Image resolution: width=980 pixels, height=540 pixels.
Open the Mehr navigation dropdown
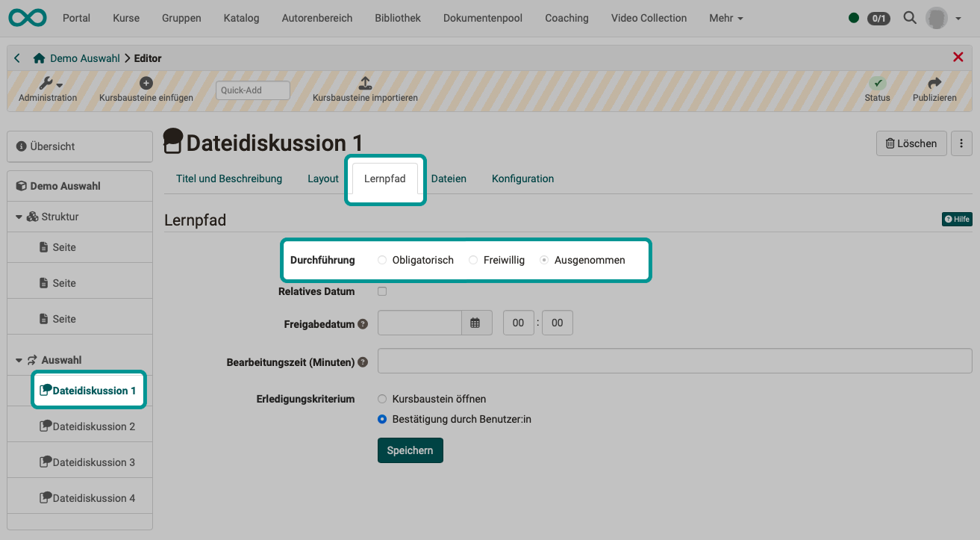point(725,18)
